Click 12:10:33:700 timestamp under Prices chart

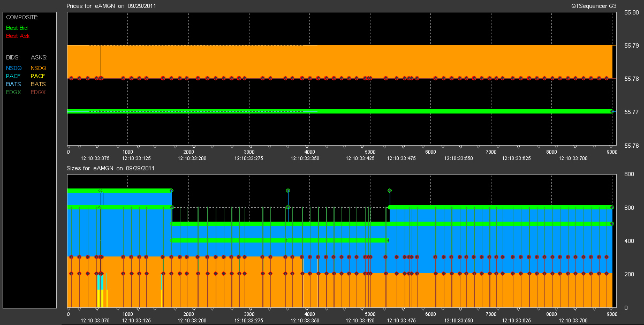(x=573, y=158)
